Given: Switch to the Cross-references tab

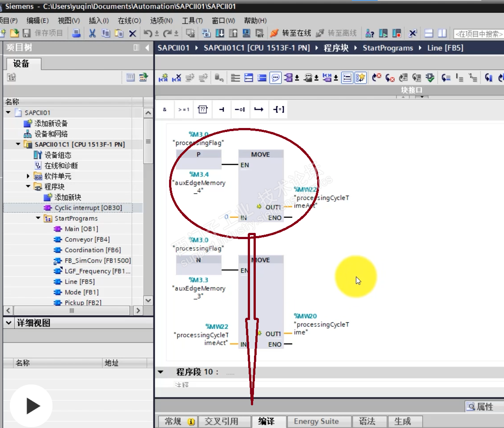Looking at the screenshot, I should (221, 421).
